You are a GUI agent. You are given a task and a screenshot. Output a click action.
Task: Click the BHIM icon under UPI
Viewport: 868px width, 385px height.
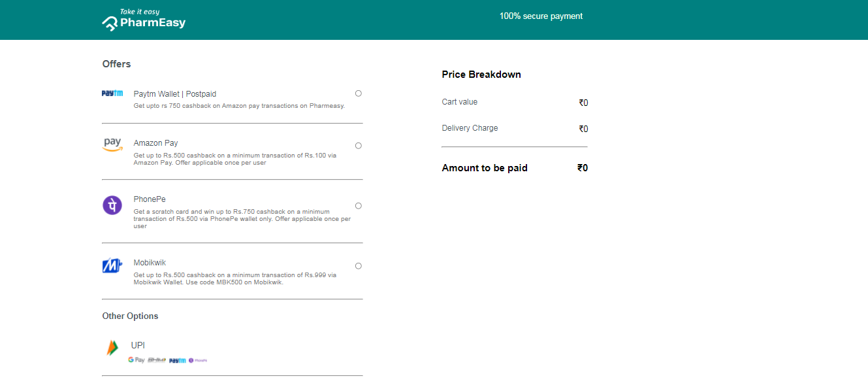click(x=156, y=360)
